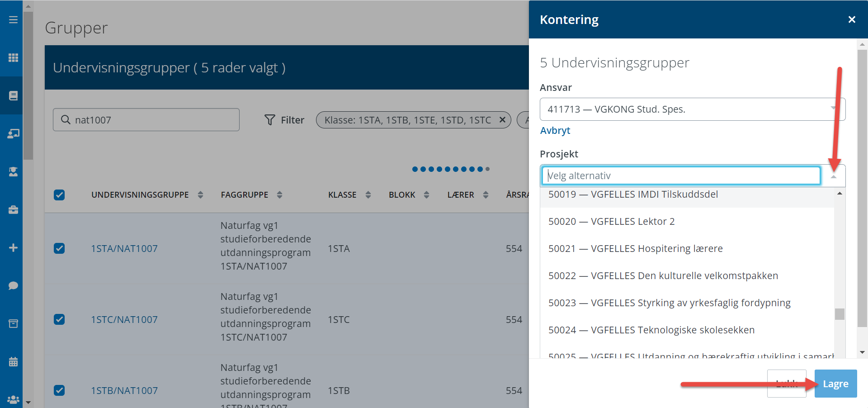868x408 pixels.
Task: Click the Klasse filter chip text
Action: pyautogui.click(x=408, y=120)
